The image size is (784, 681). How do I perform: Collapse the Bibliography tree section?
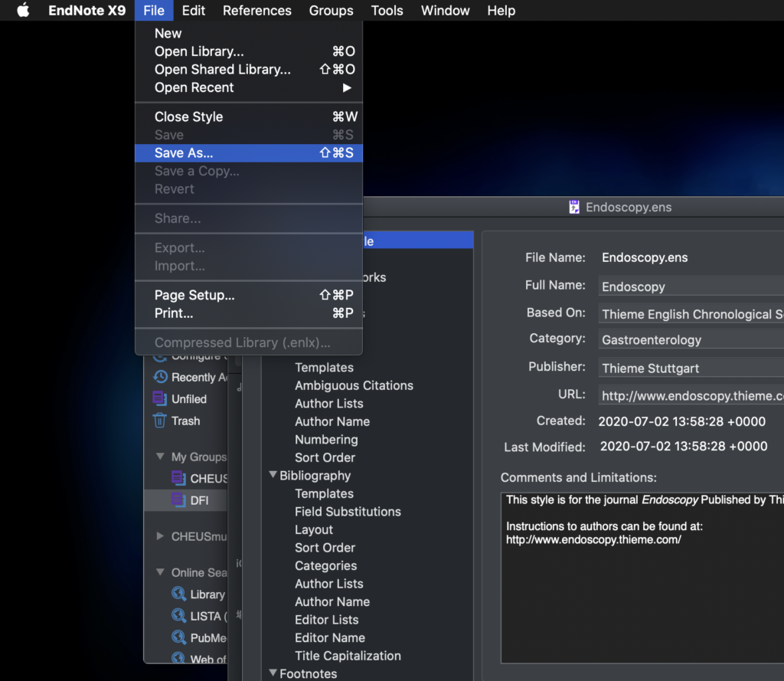pos(273,475)
